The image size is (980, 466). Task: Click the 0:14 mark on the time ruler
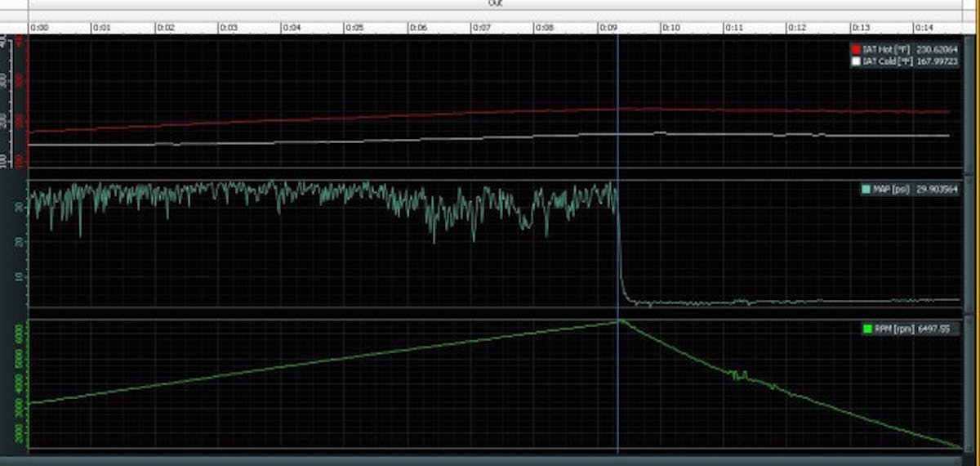click(x=923, y=28)
